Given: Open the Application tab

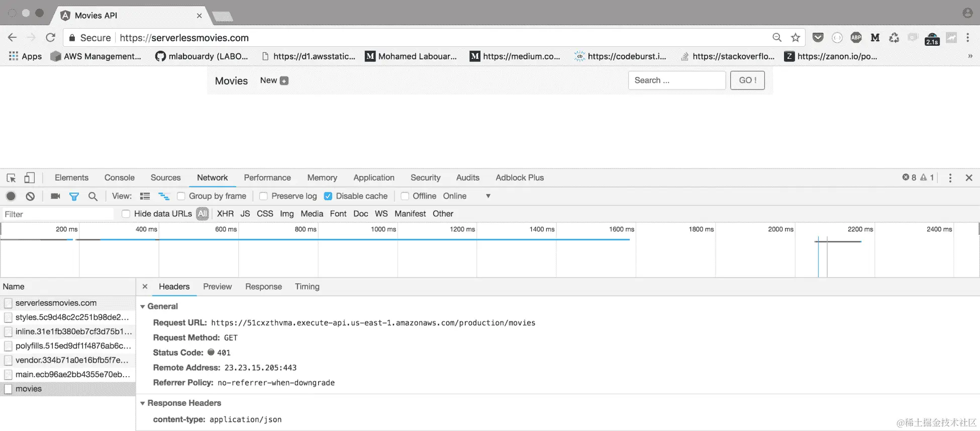Looking at the screenshot, I should click(x=374, y=178).
